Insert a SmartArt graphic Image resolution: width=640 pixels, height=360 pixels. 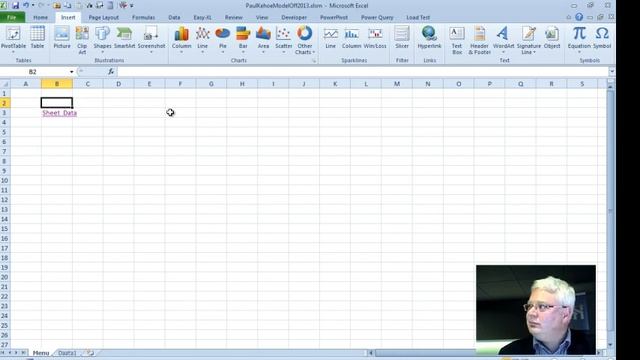[124, 38]
